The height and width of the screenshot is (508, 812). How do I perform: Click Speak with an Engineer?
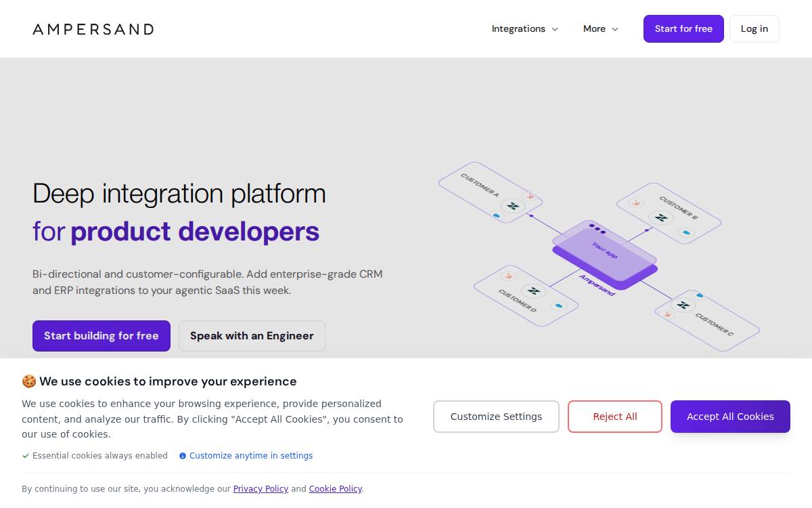252,336
